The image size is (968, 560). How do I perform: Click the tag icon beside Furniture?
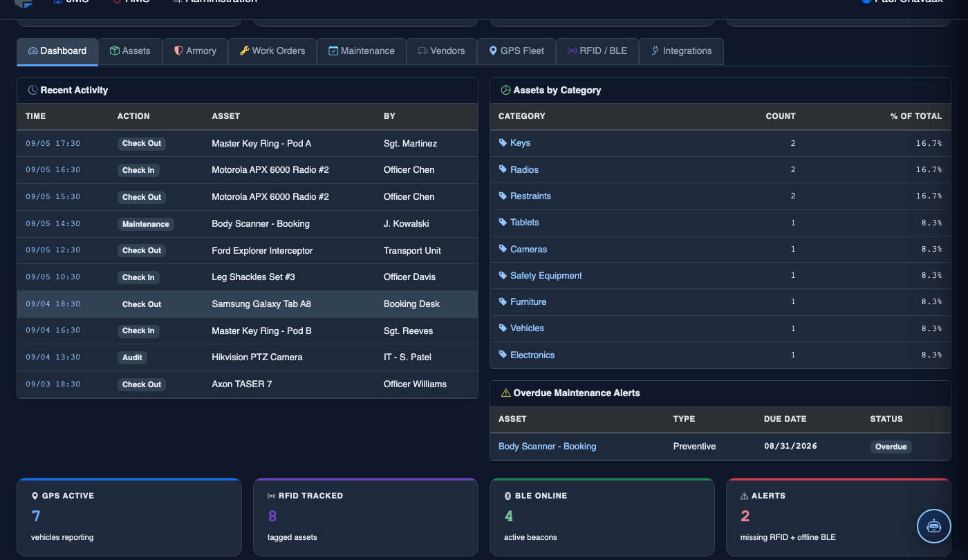point(503,302)
